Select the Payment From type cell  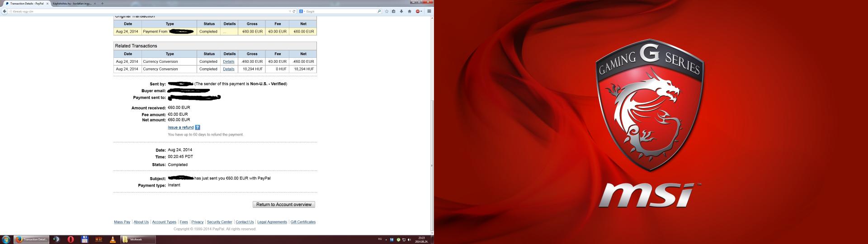170,32
